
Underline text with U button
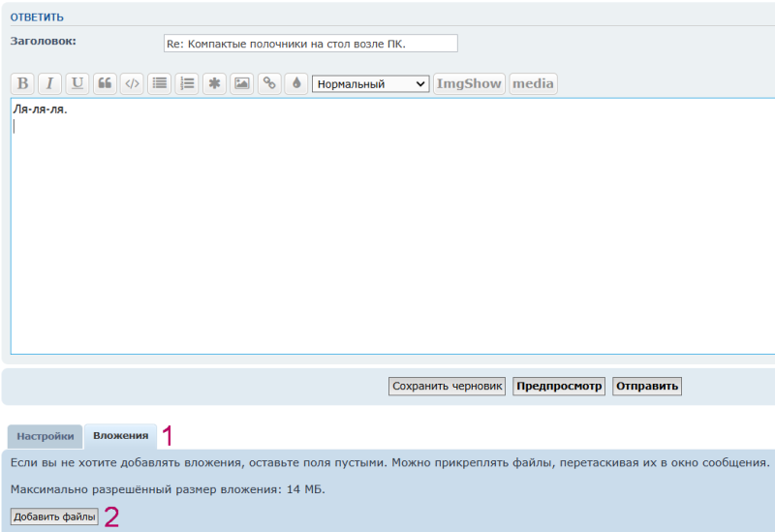coord(77,83)
